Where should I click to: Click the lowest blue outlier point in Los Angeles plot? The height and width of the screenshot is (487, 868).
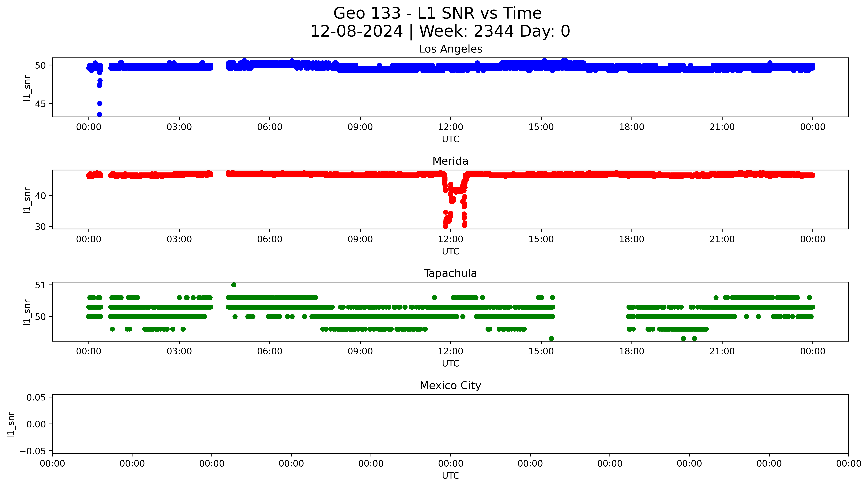pos(99,114)
